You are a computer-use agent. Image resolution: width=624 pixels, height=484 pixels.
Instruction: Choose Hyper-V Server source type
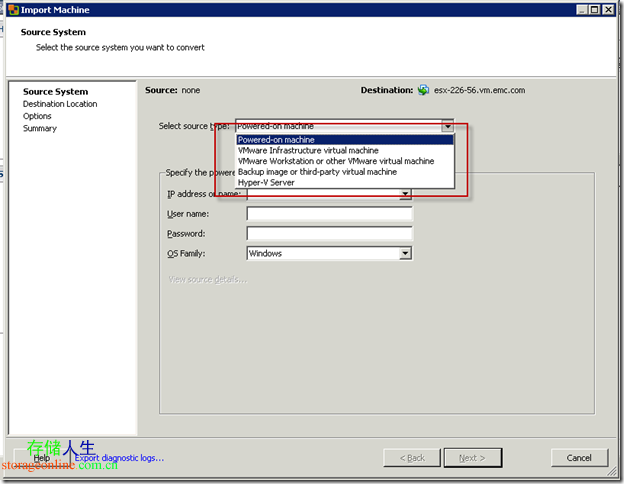point(345,183)
